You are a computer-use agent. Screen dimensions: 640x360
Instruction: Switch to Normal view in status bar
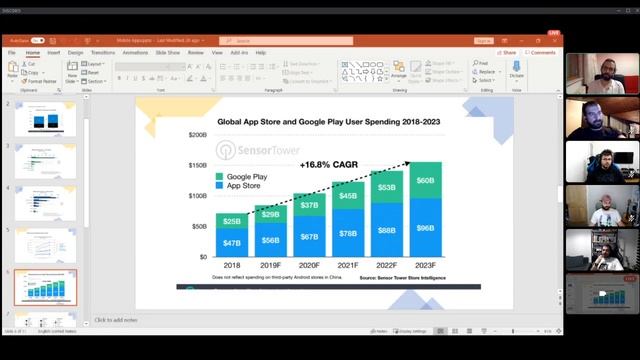(x=440, y=331)
